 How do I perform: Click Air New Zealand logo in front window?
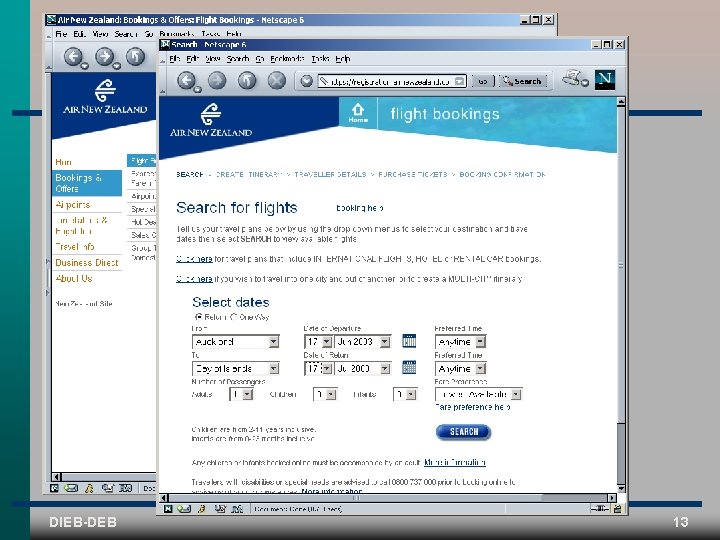(211, 120)
